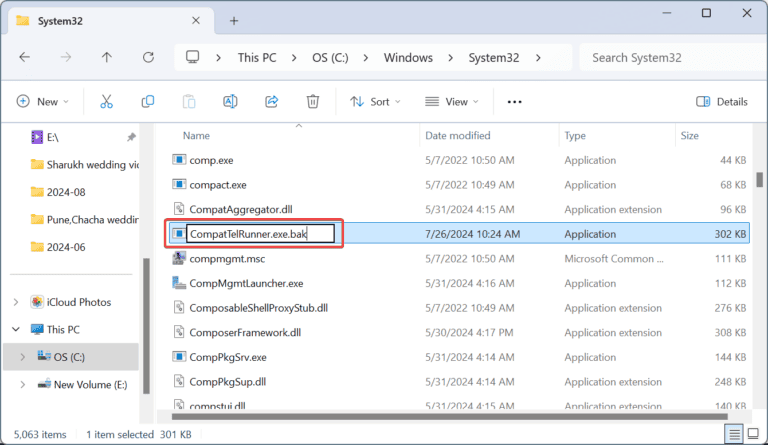The width and height of the screenshot is (768, 445).
Task: Select the ComposerFramework.dll file name
Action: 245,332
